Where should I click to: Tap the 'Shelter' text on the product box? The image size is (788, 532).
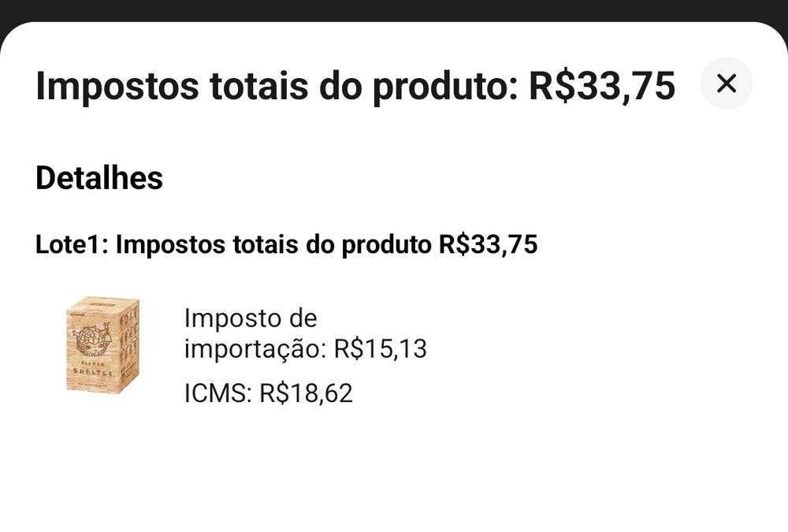tap(95, 370)
